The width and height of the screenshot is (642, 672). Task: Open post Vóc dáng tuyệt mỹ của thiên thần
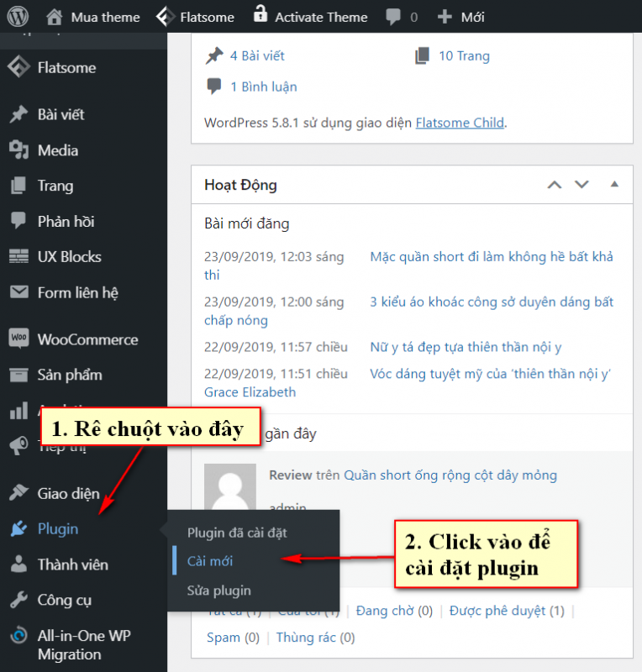click(x=491, y=374)
